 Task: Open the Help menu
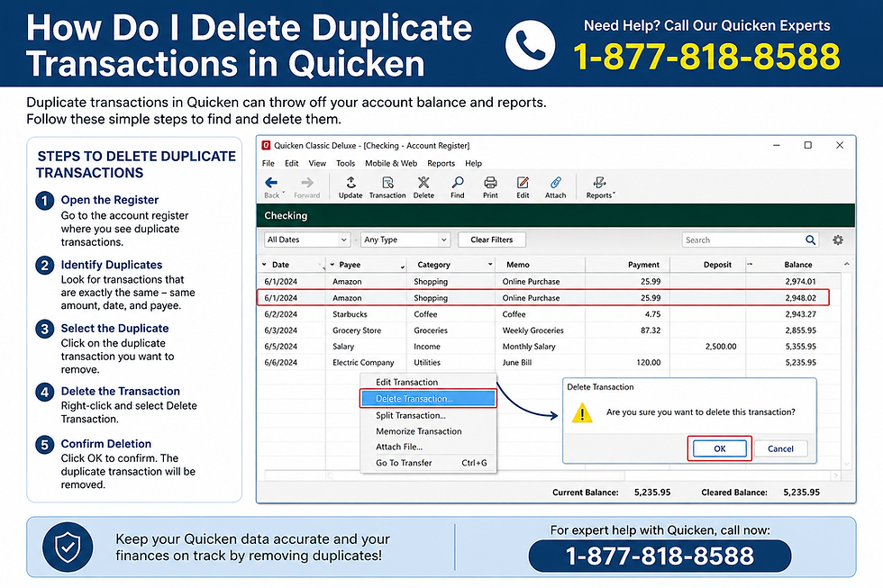point(474,163)
